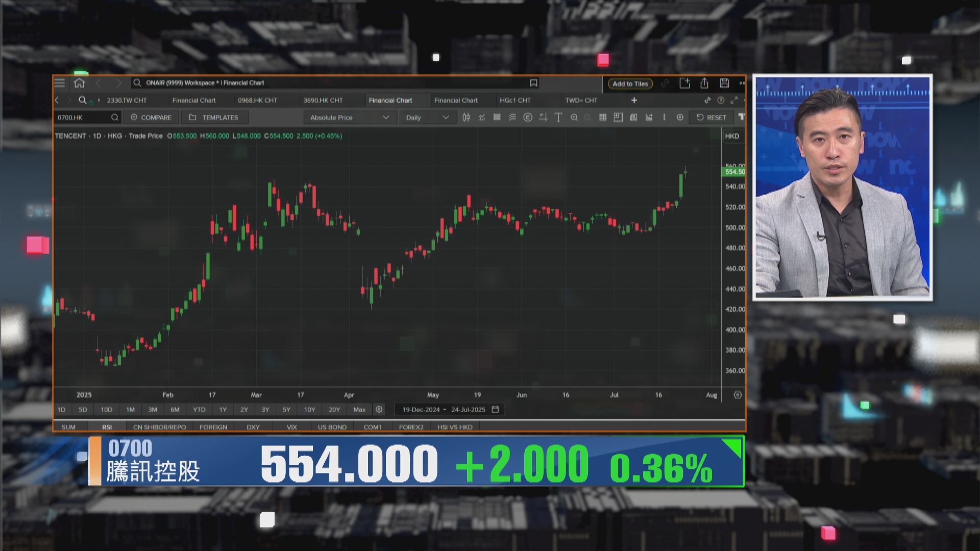
Task: Click the stacked lines analysis icon
Action: coord(512,117)
